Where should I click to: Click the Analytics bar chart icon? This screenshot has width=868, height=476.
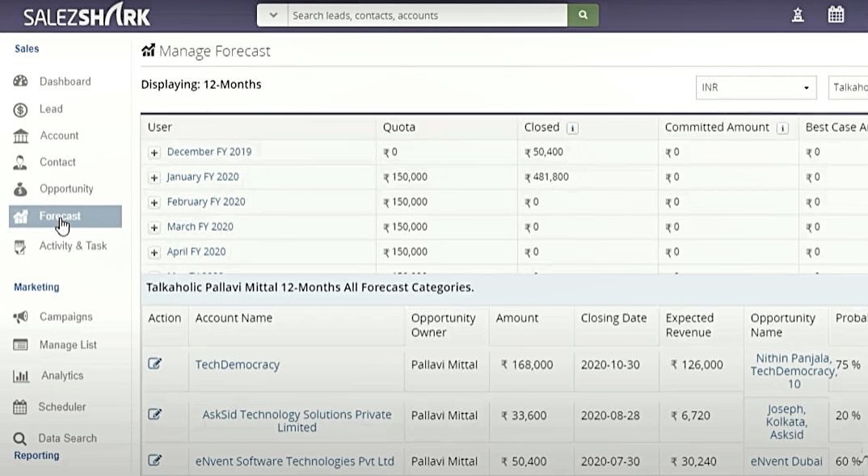20,377
